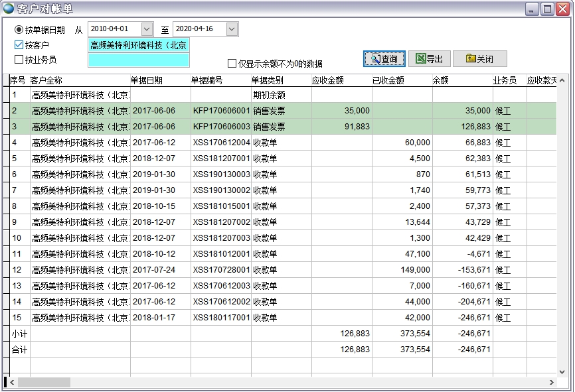
Task: Open the end date 2020-04-16 dropdown
Action: 232,29
